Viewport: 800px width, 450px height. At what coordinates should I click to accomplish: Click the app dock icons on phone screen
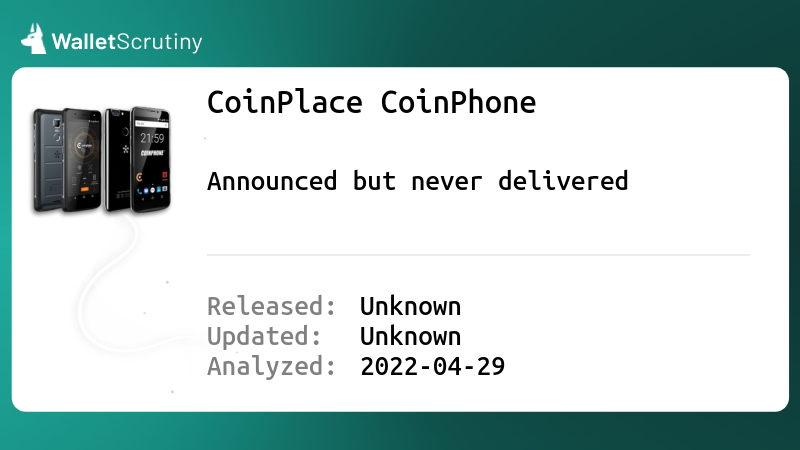click(152, 190)
